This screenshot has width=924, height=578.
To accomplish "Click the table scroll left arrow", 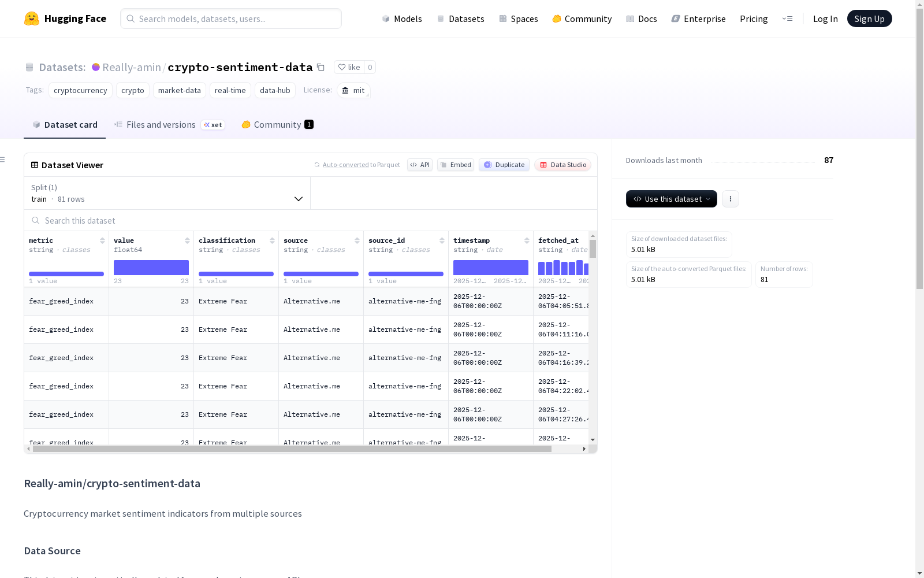I will click(x=28, y=449).
